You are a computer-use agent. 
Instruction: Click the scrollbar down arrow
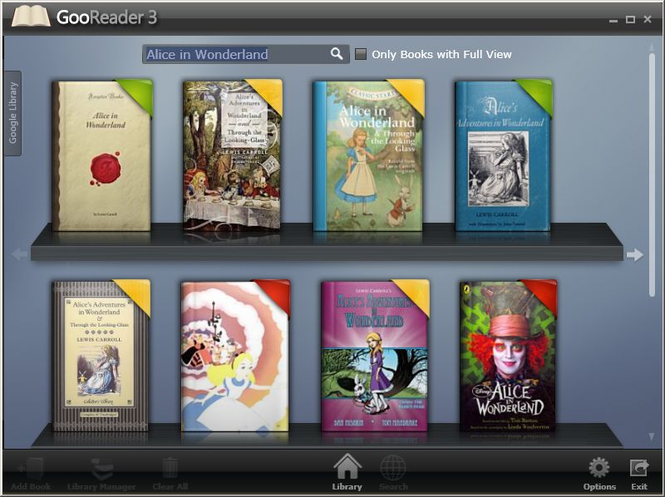652,437
